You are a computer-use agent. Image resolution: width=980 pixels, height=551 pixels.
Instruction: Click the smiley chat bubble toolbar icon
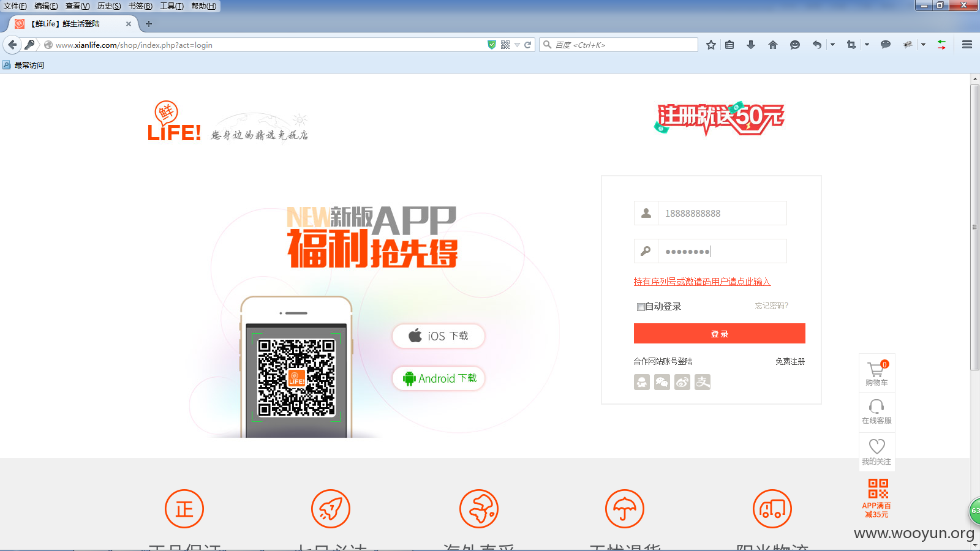[795, 45]
